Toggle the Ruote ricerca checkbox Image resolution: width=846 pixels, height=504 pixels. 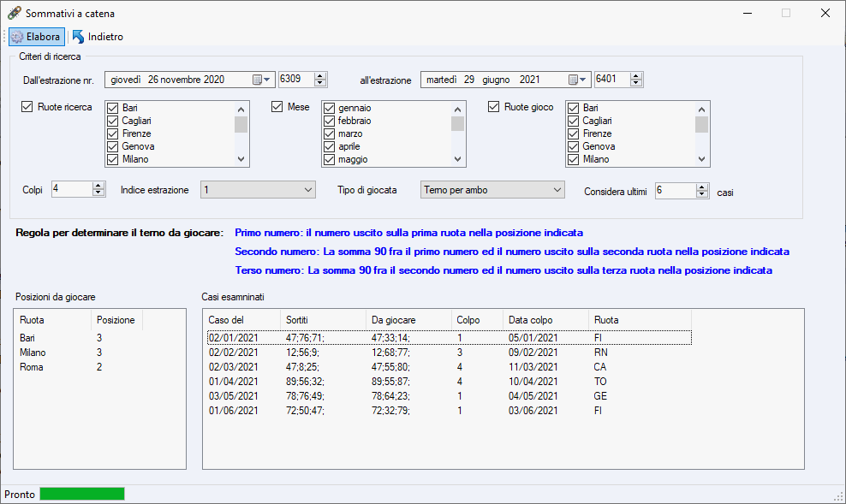pyautogui.click(x=27, y=107)
